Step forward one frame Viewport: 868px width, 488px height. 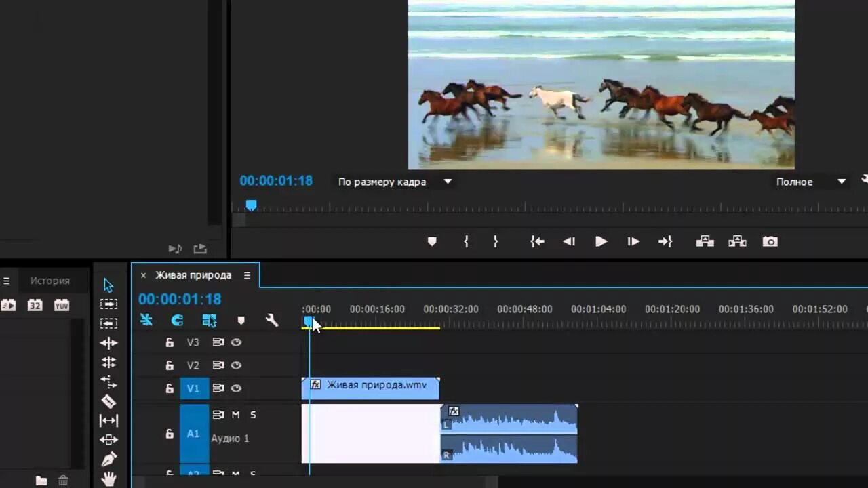[633, 241]
